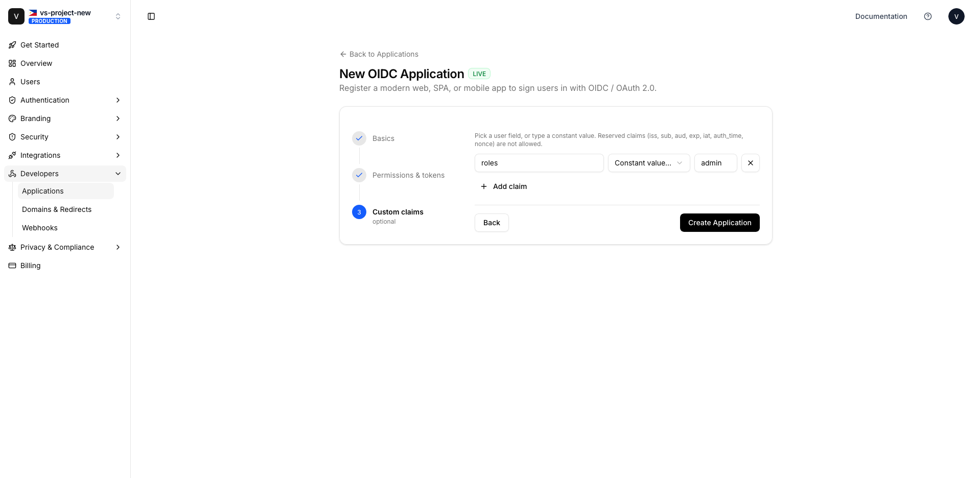Remove the roles claim with X button
The image size is (980, 478).
point(751,163)
